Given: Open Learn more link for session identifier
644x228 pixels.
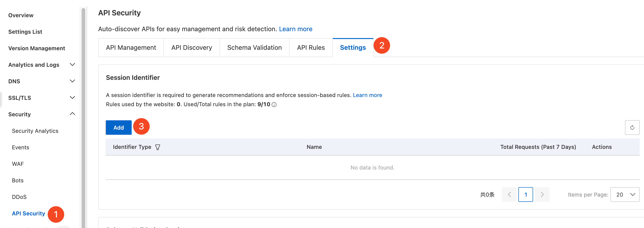Looking at the screenshot, I should click(x=367, y=95).
